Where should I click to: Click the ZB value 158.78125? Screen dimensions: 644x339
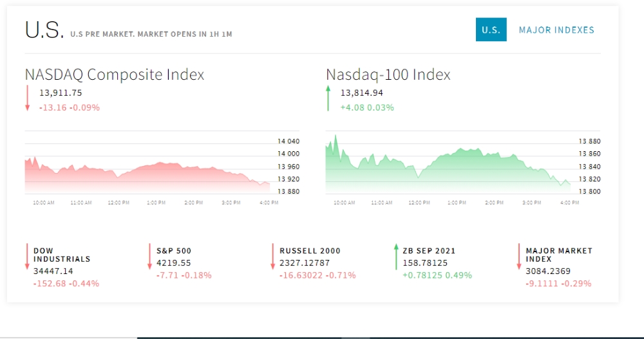point(425,263)
